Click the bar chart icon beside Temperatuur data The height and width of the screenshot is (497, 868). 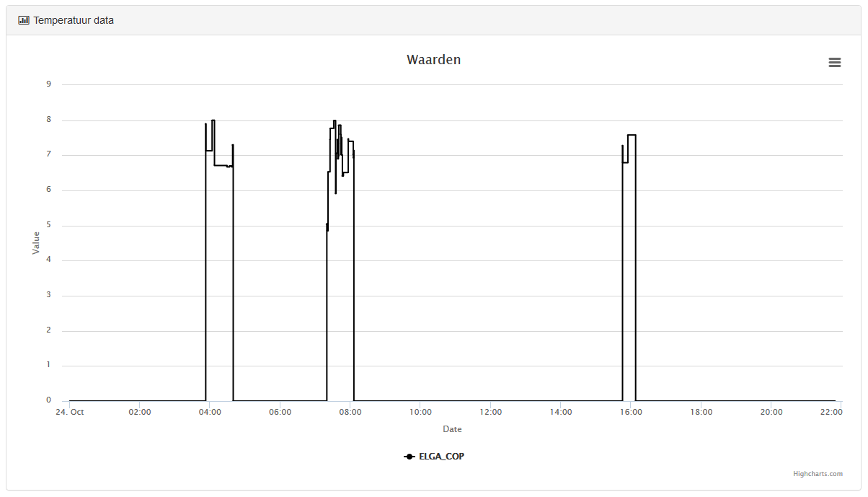[x=24, y=20]
